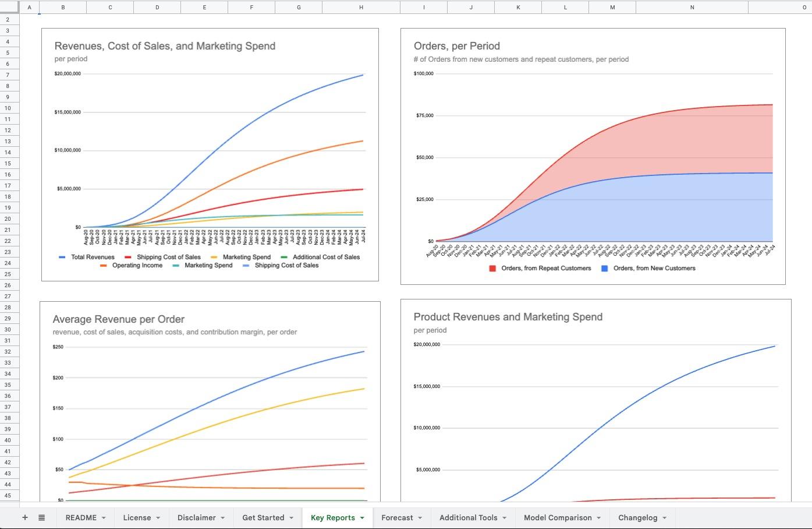Click the red Shipping Cost of Sales legend marker
Image resolution: width=812 pixels, height=529 pixels.
click(129, 257)
